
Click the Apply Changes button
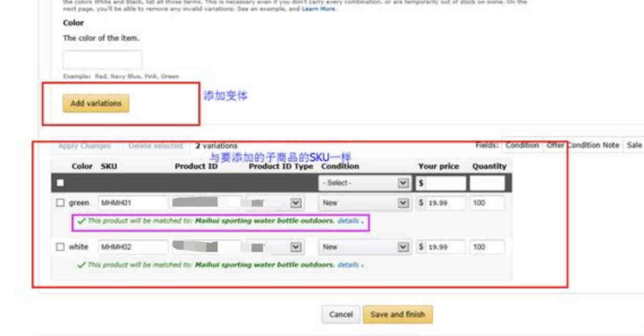[84, 146]
